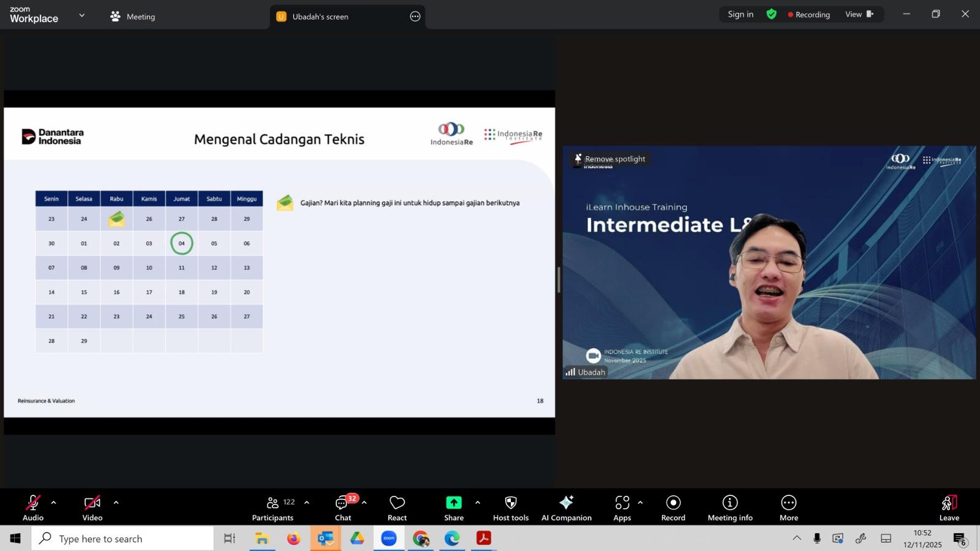Click the Sign in button
This screenshot has width=980, height=551.
(741, 15)
